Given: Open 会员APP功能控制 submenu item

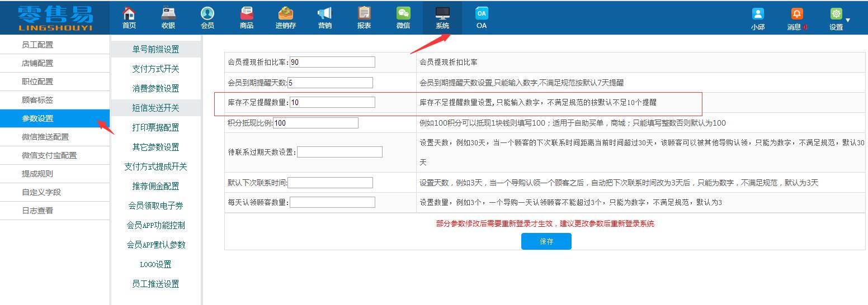Looking at the screenshot, I should click(x=155, y=225).
